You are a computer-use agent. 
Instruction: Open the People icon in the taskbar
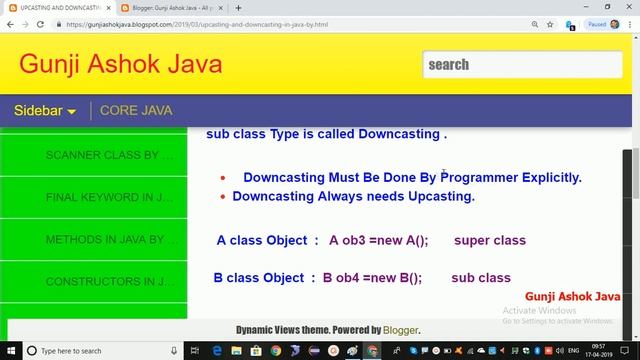click(x=396, y=351)
